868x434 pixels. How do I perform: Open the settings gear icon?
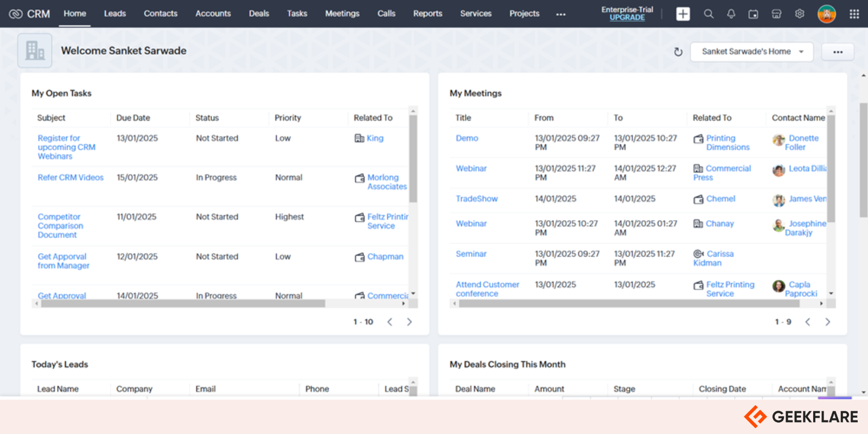800,14
